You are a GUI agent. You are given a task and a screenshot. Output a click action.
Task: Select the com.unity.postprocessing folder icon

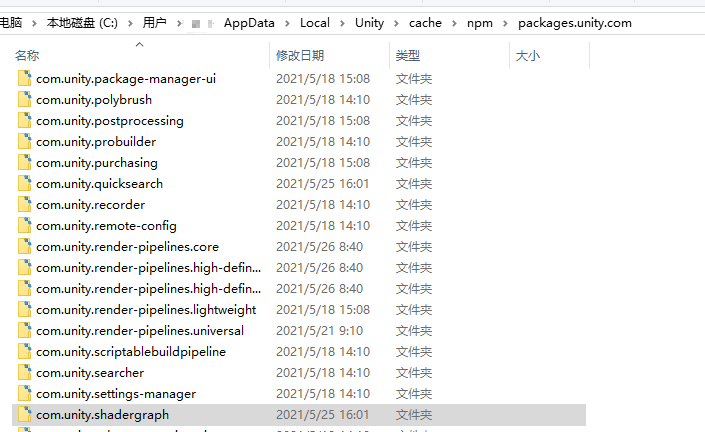pyautogui.click(x=25, y=120)
